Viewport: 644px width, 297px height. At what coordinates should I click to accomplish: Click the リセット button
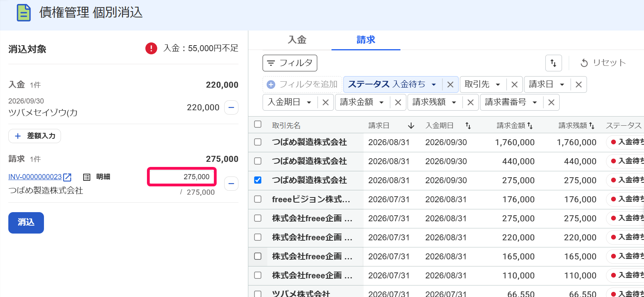click(x=603, y=63)
